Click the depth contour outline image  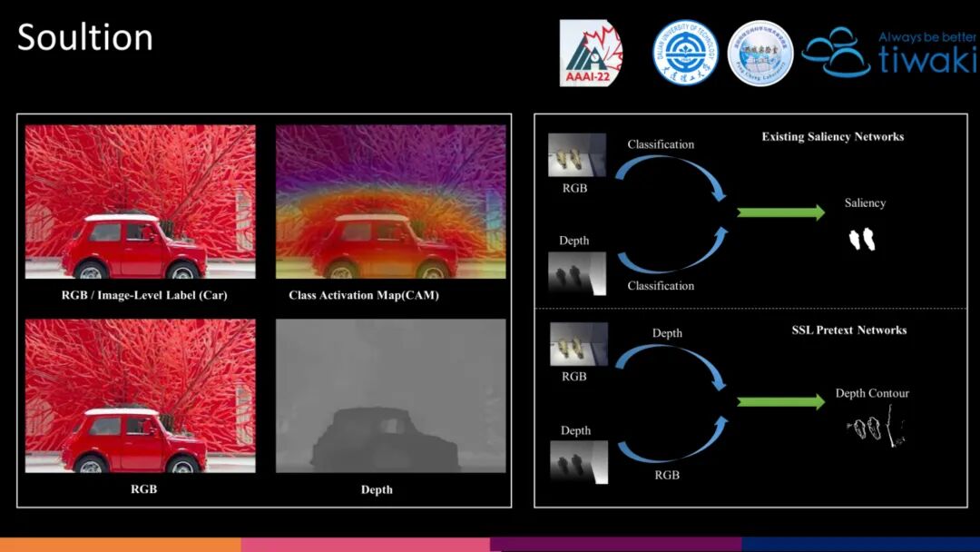[877, 427]
